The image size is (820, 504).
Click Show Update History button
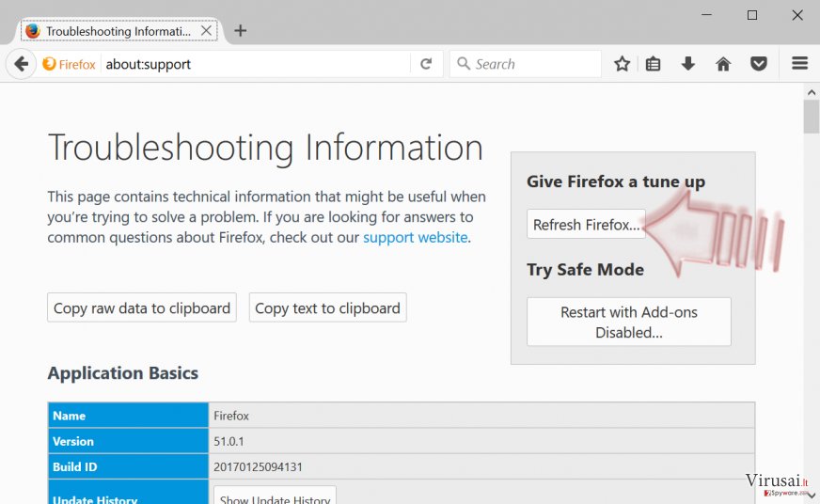point(276,496)
